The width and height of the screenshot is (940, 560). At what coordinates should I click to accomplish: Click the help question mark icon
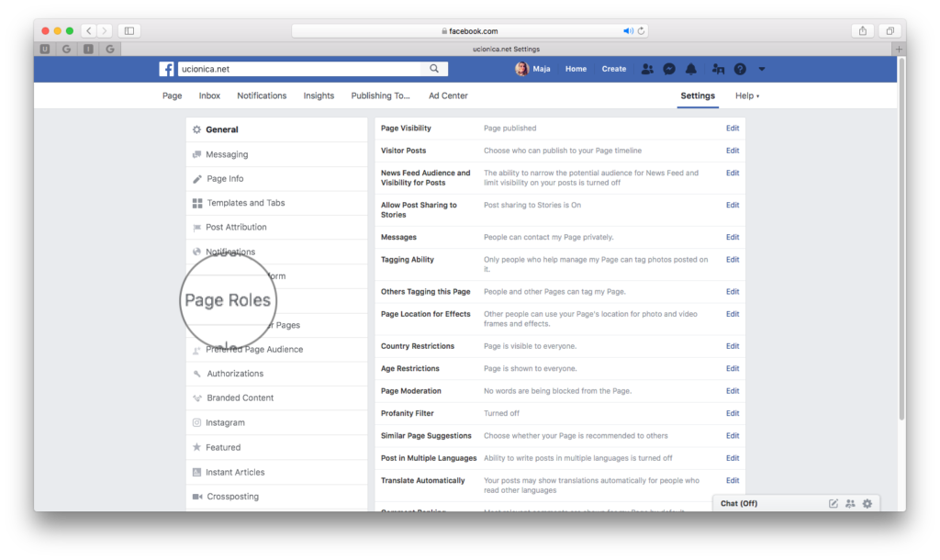(x=740, y=69)
